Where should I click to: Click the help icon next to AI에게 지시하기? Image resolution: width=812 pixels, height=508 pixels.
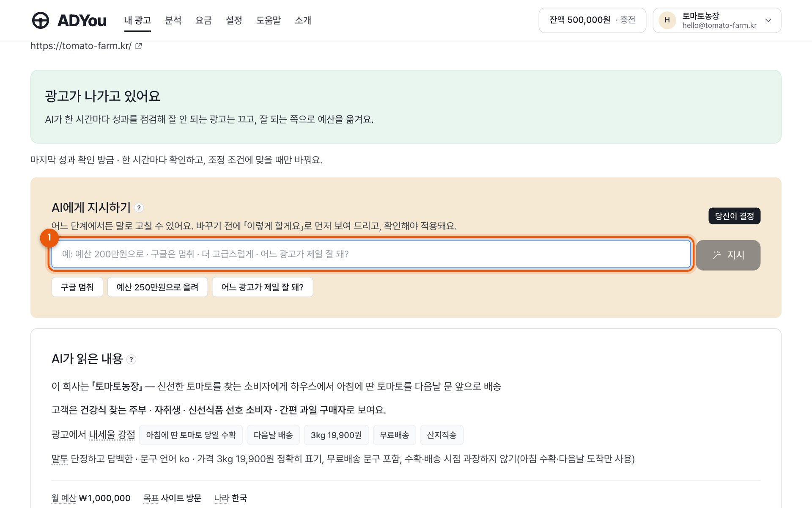pos(139,208)
